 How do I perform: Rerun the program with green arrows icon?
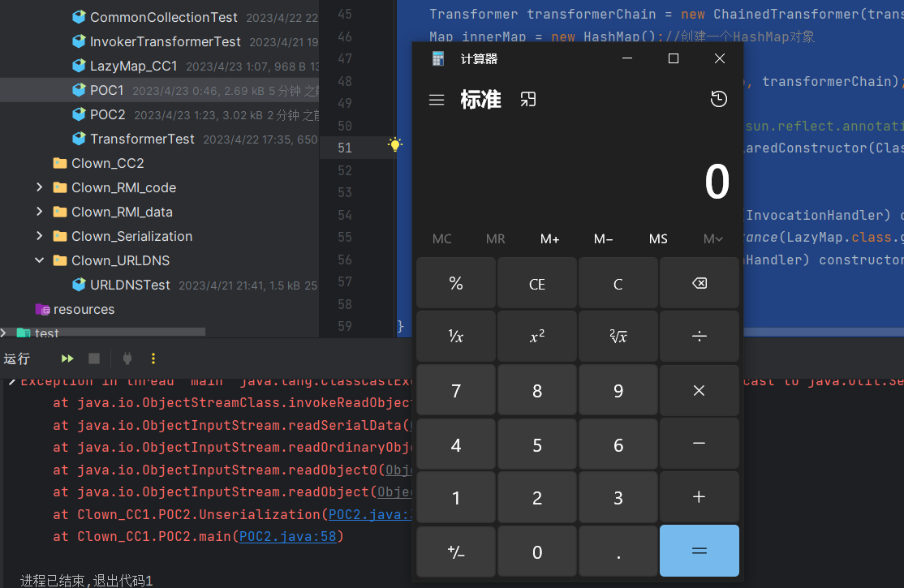click(67, 358)
